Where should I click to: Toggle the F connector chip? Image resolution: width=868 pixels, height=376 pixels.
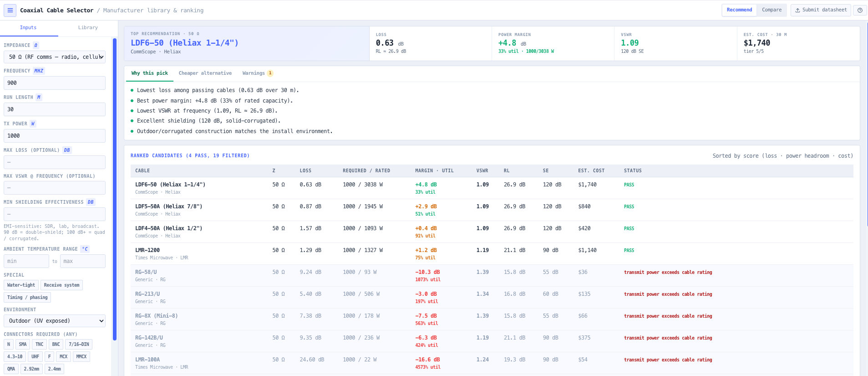pos(49,357)
